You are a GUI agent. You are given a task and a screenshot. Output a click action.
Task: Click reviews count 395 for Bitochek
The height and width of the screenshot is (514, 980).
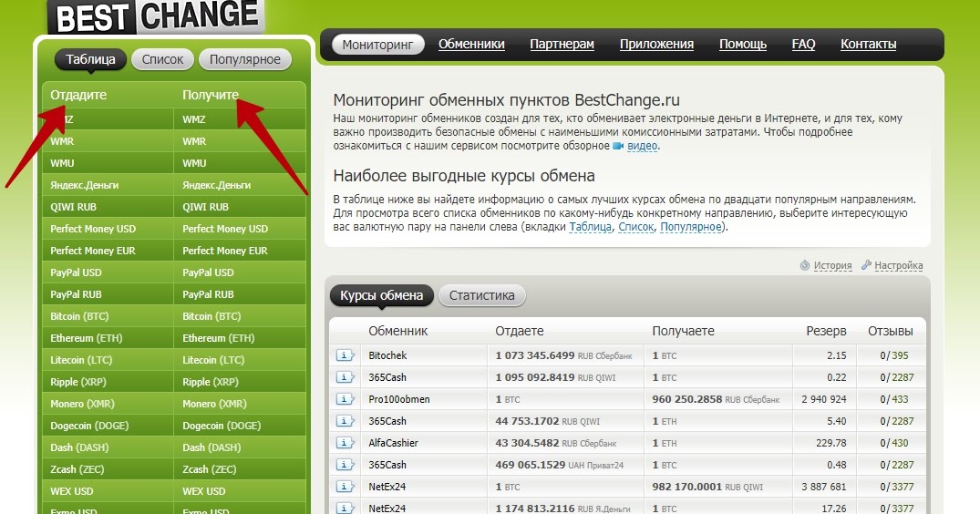[900, 355]
